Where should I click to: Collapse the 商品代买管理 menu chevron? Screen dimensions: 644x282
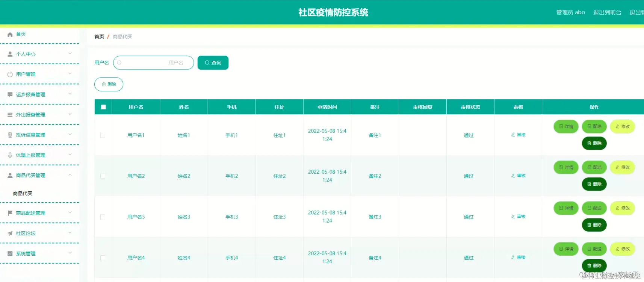(x=70, y=175)
